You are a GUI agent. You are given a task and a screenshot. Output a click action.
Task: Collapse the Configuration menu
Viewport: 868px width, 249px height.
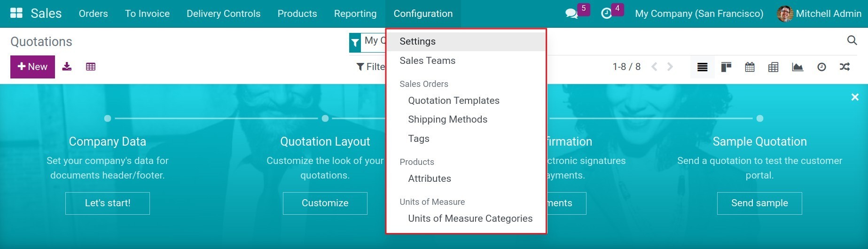423,14
